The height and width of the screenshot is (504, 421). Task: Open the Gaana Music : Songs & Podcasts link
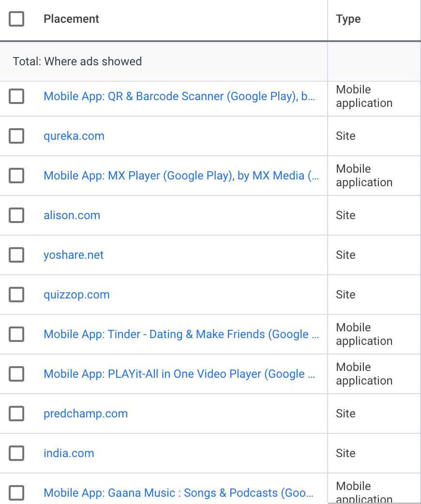(178, 493)
